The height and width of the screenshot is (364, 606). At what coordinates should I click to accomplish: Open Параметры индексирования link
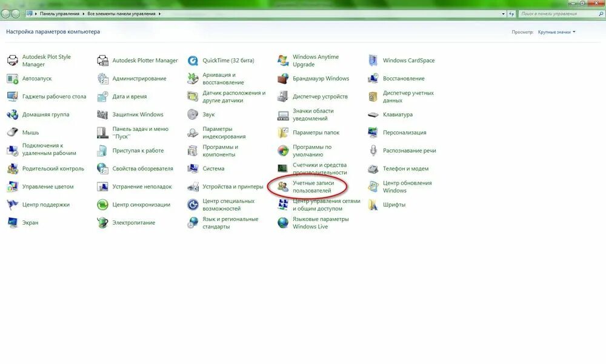[x=224, y=133]
